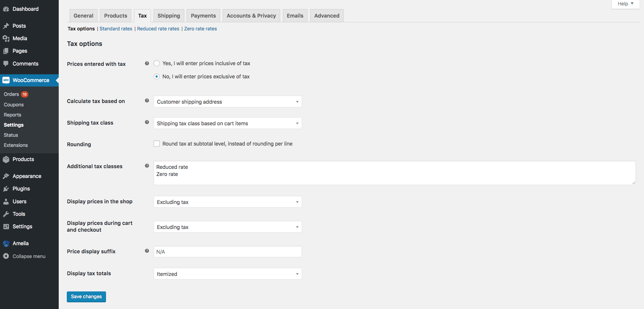Open the Reduced rate rates link

click(158, 28)
